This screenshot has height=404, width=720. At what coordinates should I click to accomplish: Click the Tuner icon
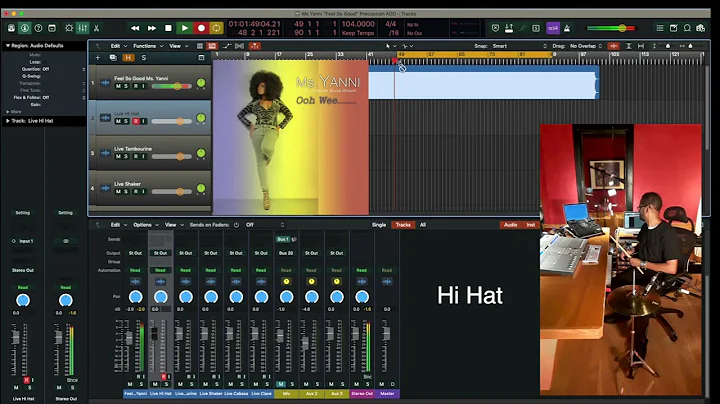click(x=523, y=28)
